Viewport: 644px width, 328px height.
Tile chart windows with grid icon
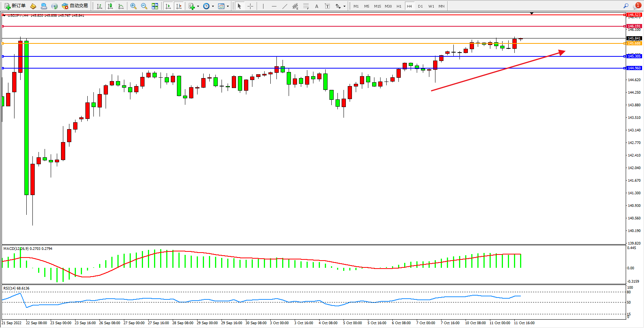click(155, 6)
